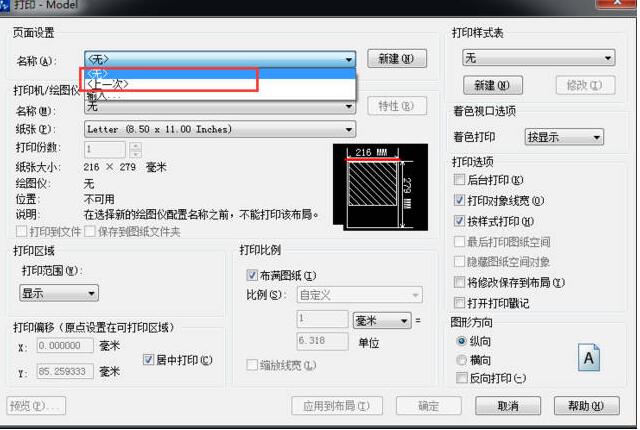This screenshot has width=640, height=430.
Task: Open 打印范围 显示 dropdown
Action: (59, 293)
